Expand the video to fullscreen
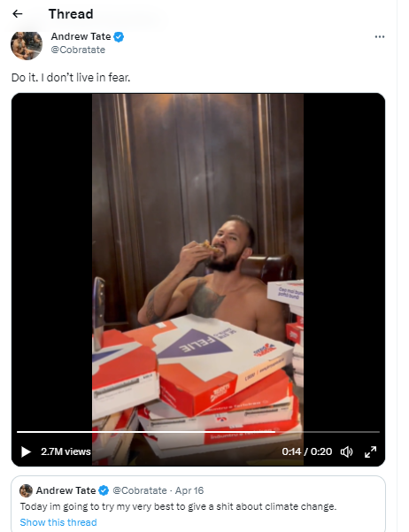409x532 pixels. pyautogui.click(x=370, y=451)
